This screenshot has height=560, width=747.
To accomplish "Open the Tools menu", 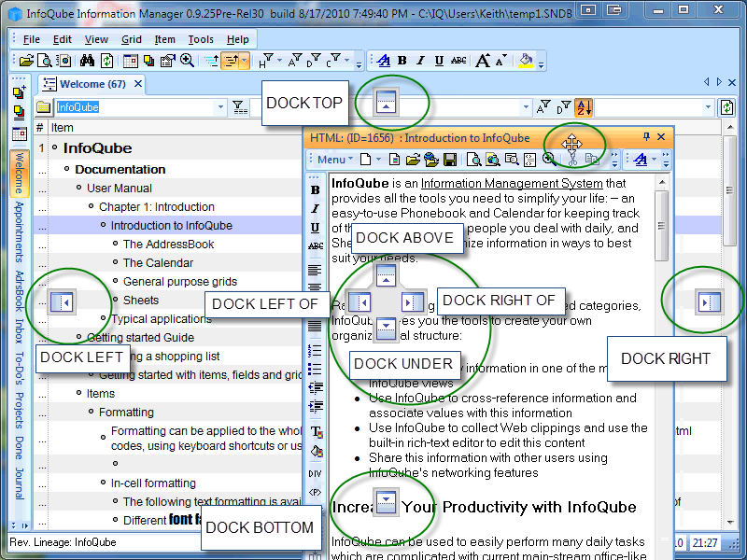I will click(x=201, y=39).
